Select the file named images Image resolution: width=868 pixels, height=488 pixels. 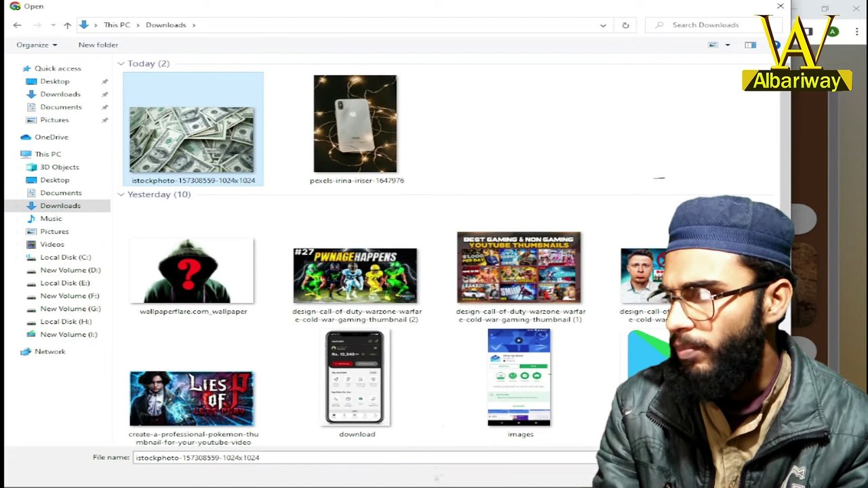click(519, 378)
